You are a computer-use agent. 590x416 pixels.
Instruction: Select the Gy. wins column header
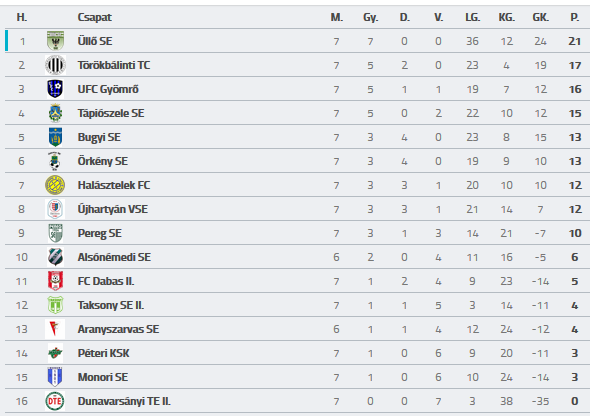371,17
